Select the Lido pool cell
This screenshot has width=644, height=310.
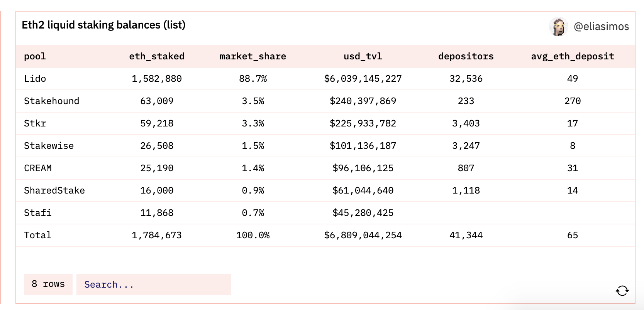[35, 79]
